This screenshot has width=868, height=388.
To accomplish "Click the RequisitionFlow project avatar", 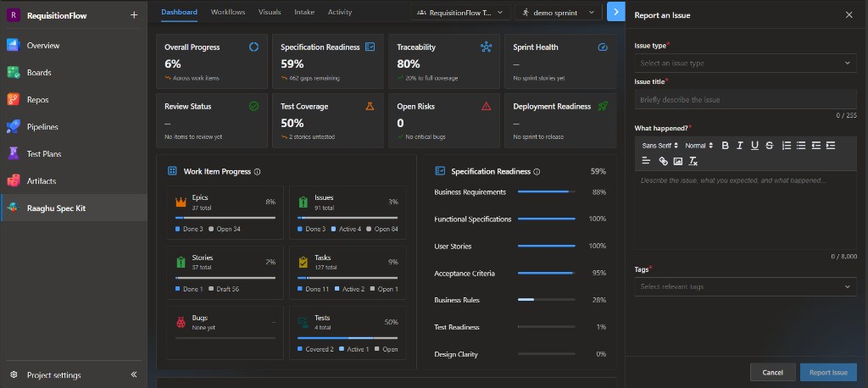I will click(x=14, y=15).
